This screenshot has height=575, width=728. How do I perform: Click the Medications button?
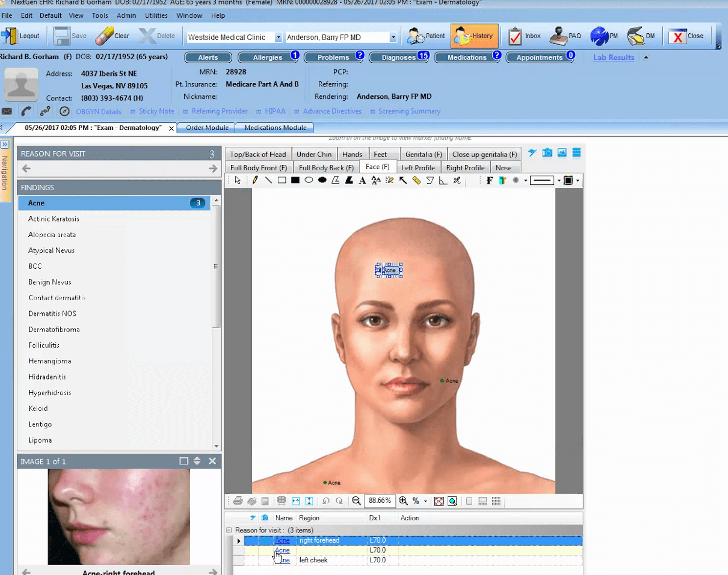pos(467,57)
